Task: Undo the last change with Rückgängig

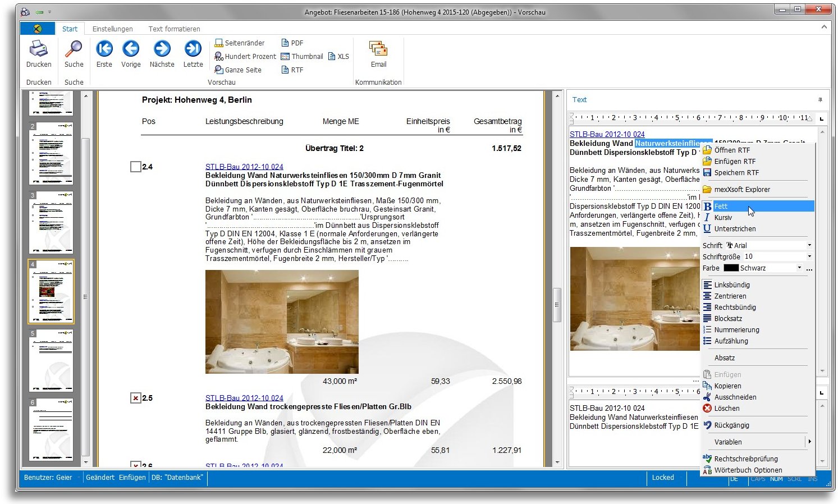Action: click(757, 425)
